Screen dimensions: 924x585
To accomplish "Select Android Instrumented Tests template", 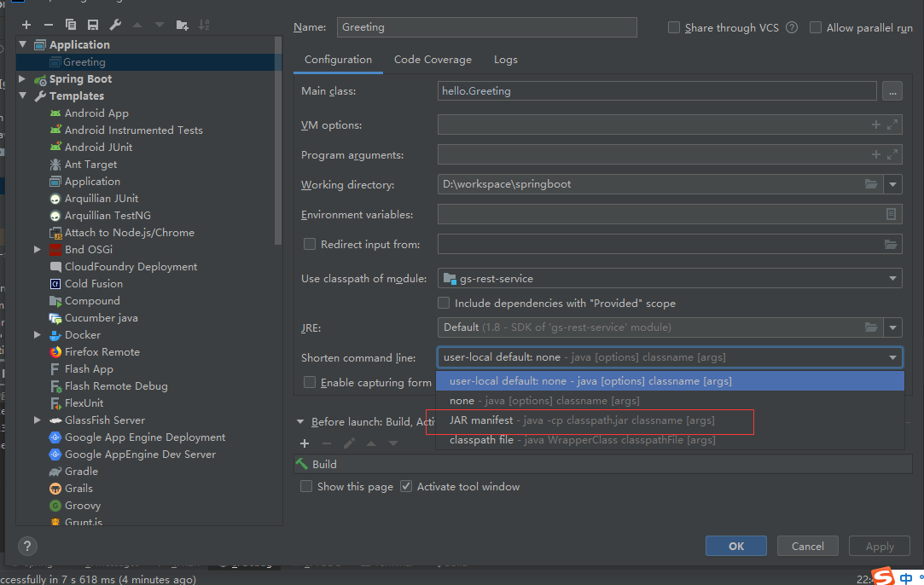I will [x=134, y=130].
